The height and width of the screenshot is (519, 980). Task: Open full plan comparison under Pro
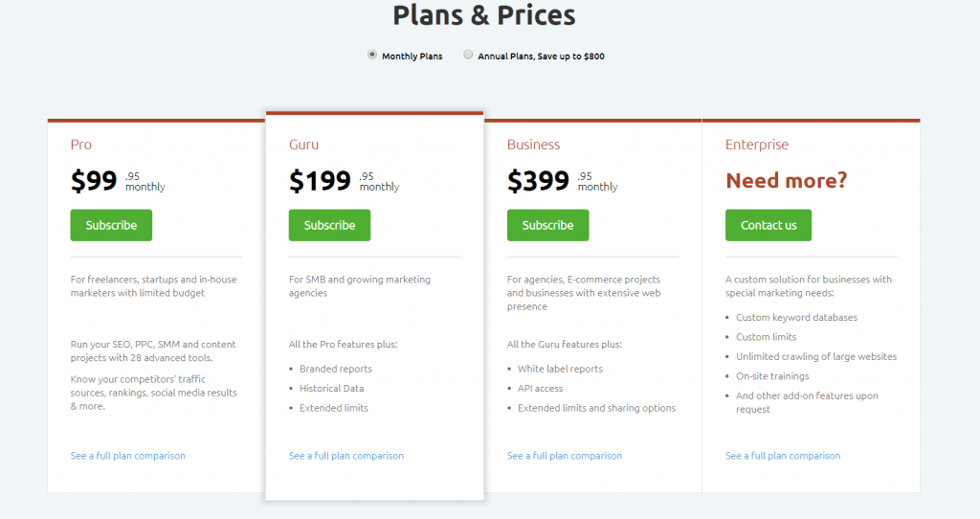[x=128, y=456]
